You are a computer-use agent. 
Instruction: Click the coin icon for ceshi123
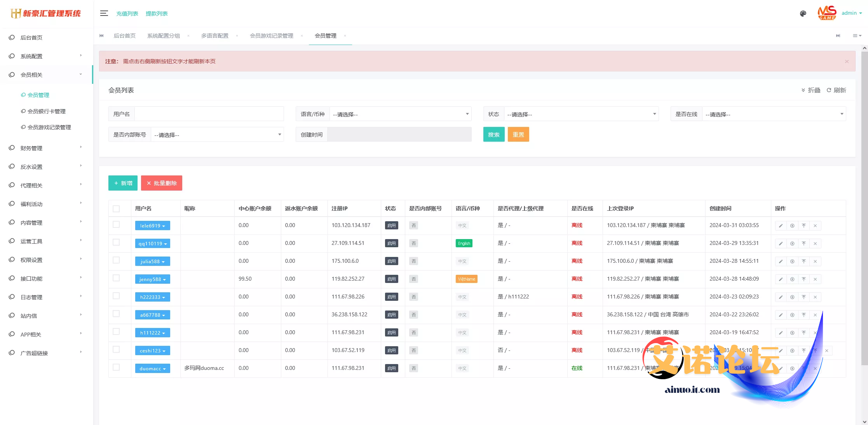pos(792,350)
